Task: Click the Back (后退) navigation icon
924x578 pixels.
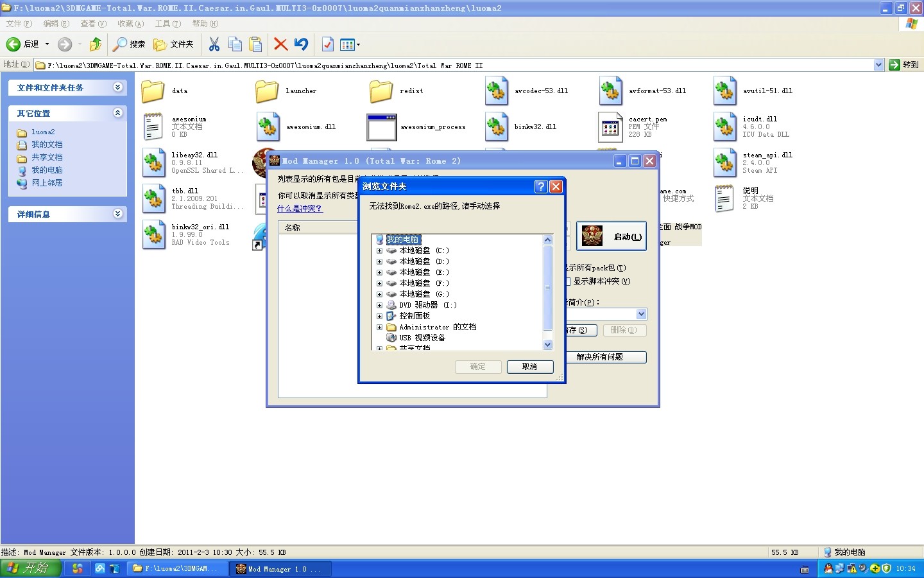Action: point(14,44)
